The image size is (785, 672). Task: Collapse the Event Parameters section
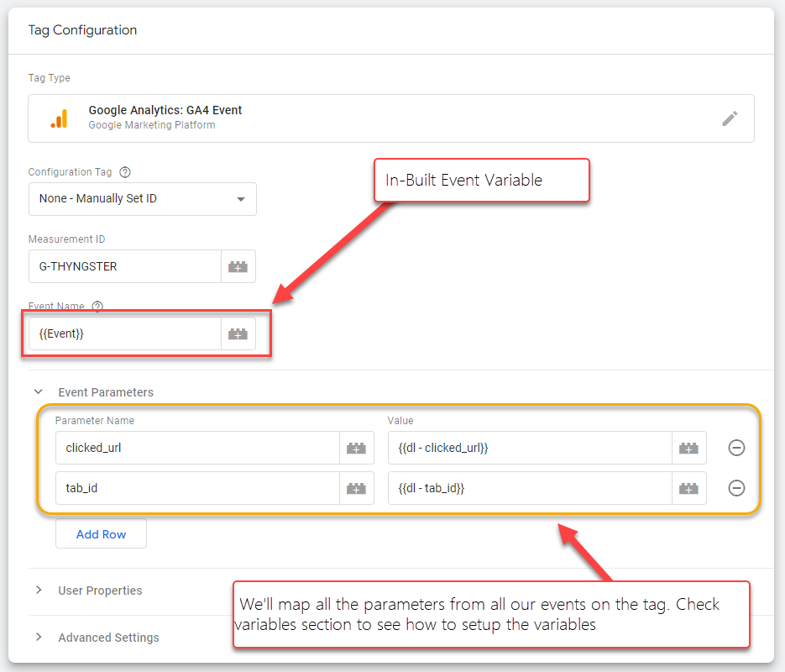coord(39,391)
